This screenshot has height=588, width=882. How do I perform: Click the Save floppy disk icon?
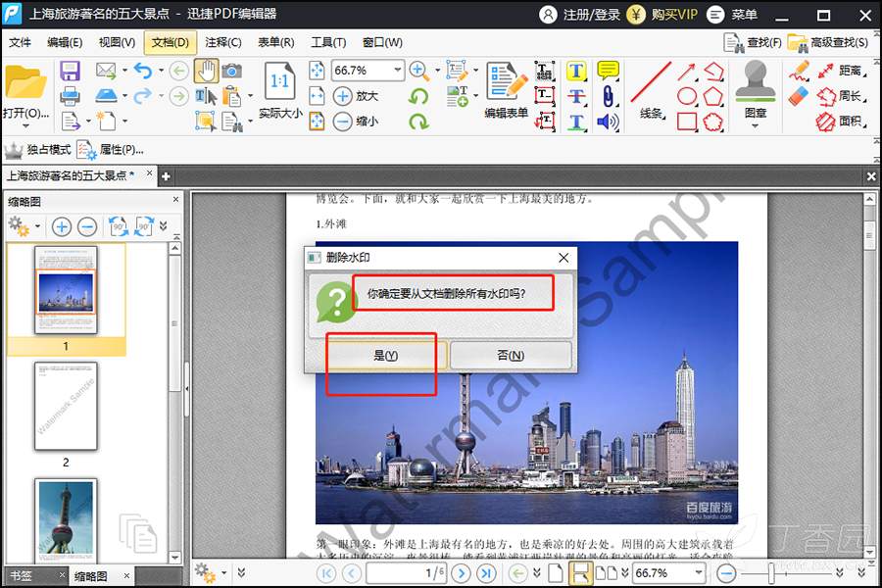(x=70, y=72)
